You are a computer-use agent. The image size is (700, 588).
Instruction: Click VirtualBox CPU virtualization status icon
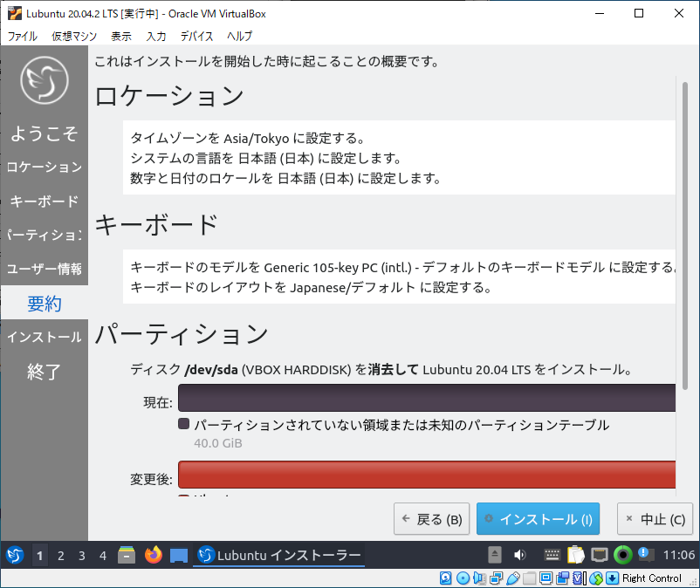pyautogui.click(x=579, y=578)
